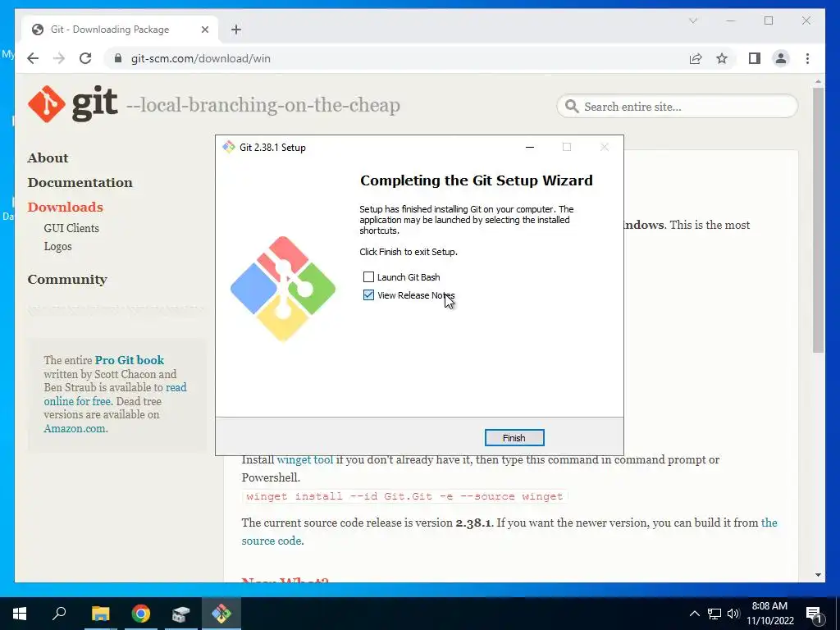The width and height of the screenshot is (840, 630).
Task: Follow the source code link
Action: [272, 541]
